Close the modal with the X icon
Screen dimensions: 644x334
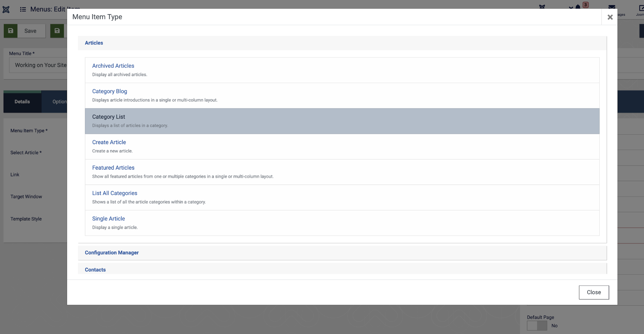(610, 17)
